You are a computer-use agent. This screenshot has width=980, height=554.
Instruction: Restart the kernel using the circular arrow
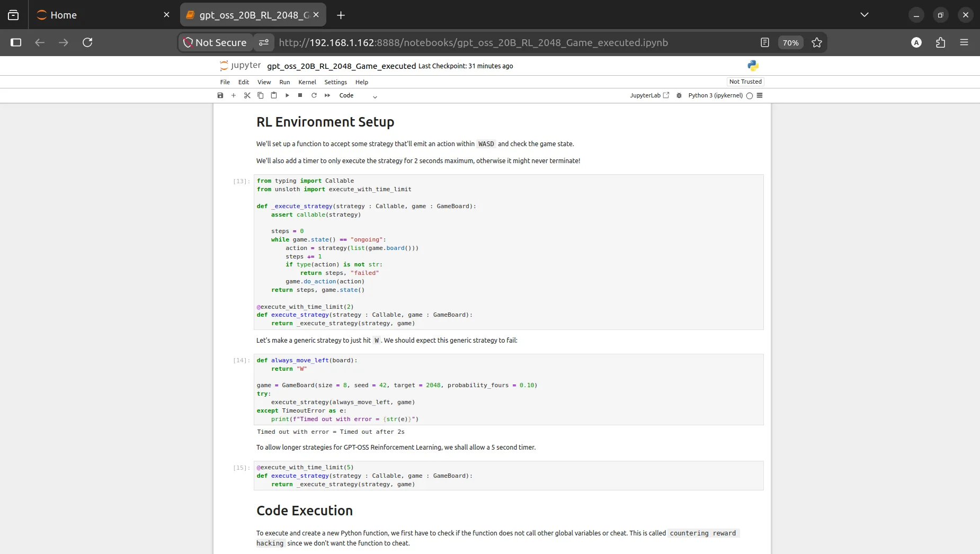click(x=314, y=95)
